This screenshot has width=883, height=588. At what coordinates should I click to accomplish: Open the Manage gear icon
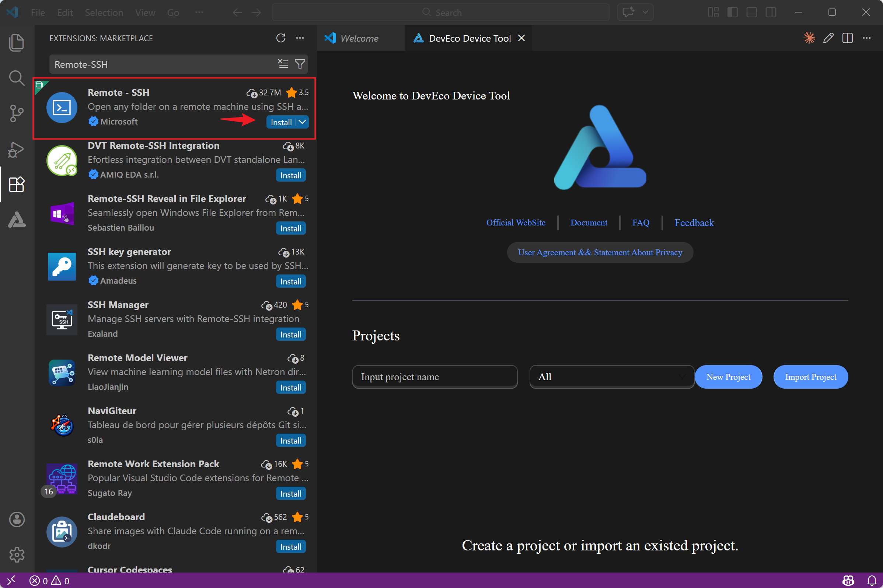point(17,554)
